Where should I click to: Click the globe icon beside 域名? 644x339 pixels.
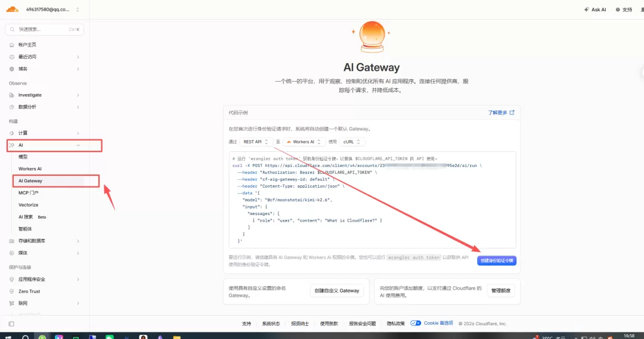(x=11, y=69)
